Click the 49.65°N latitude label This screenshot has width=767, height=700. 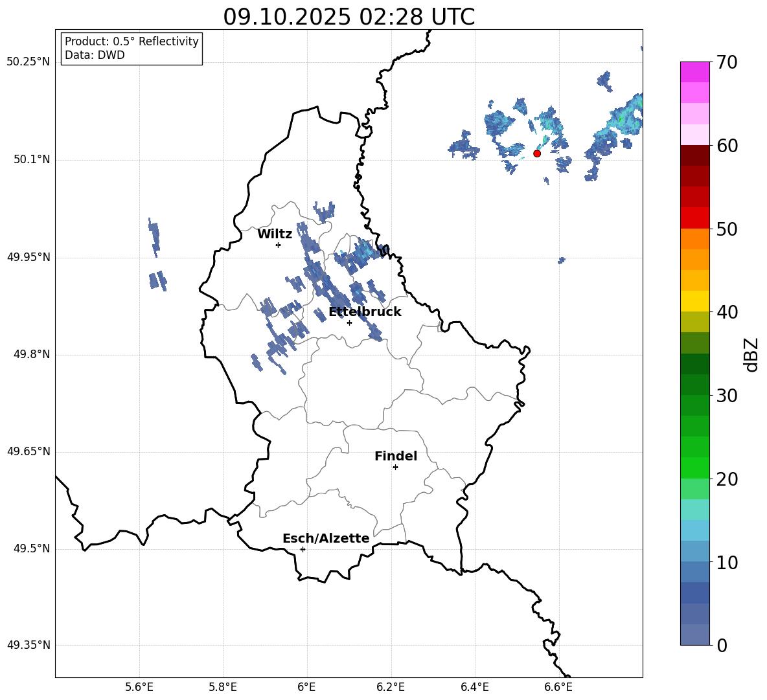tap(29, 451)
